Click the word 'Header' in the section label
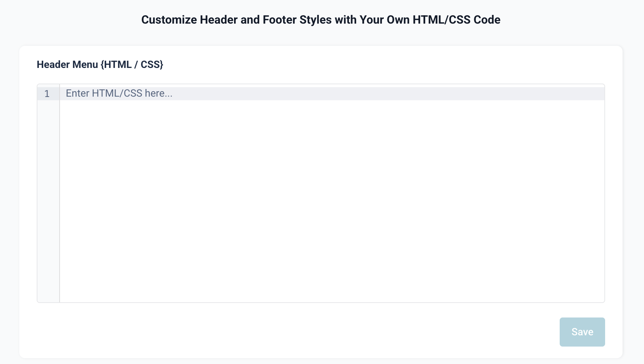This screenshot has width=644, height=364. 53,65
